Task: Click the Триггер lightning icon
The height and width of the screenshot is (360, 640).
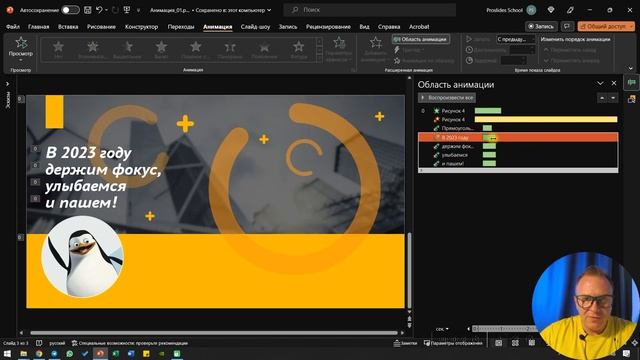Action: pos(397,50)
